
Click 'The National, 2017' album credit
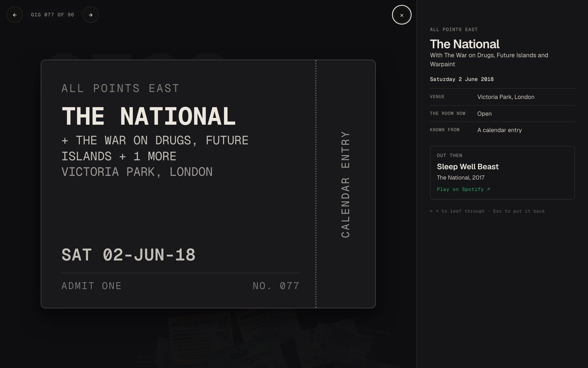click(461, 178)
